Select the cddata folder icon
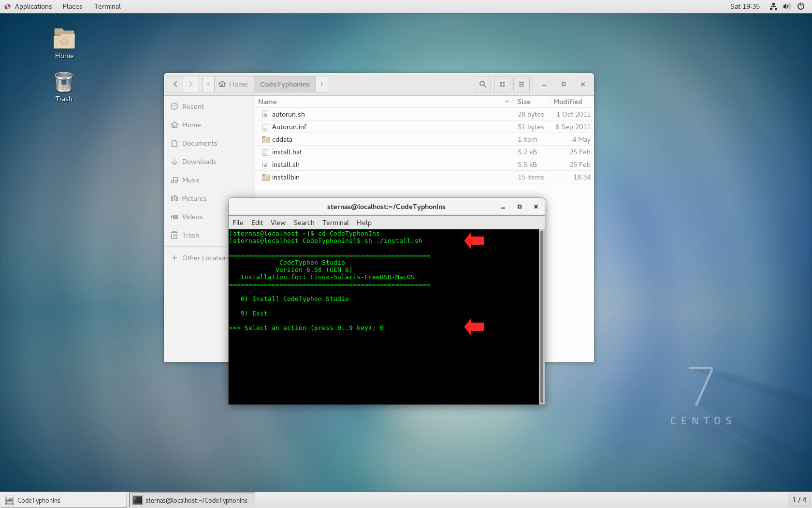 [265, 139]
